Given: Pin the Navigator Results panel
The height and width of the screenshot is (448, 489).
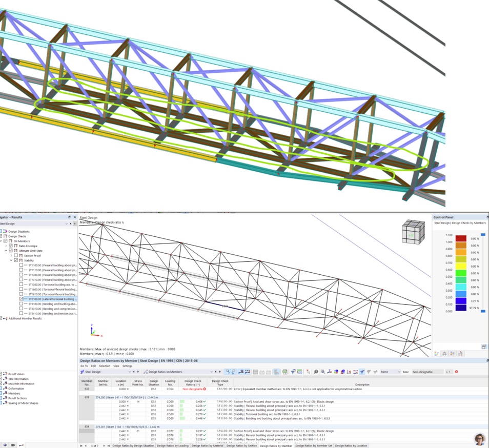Looking at the screenshot, I should click(x=69, y=217).
